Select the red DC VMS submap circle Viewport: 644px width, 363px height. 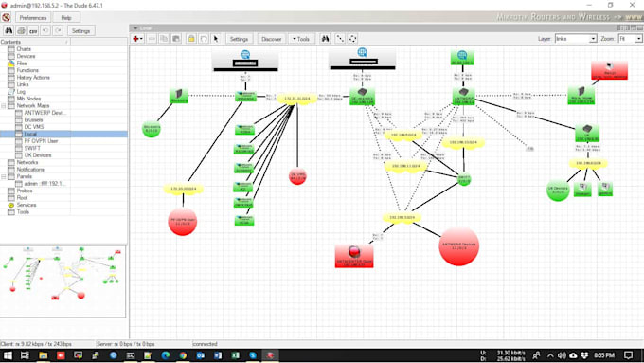pyautogui.click(x=297, y=176)
